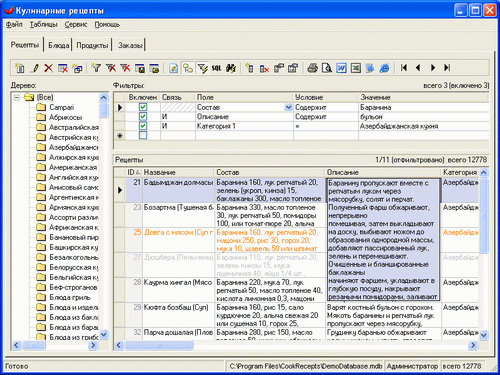Screen dimensions: 500x375
Task: Open the Файл menu
Action: [x=14, y=24]
